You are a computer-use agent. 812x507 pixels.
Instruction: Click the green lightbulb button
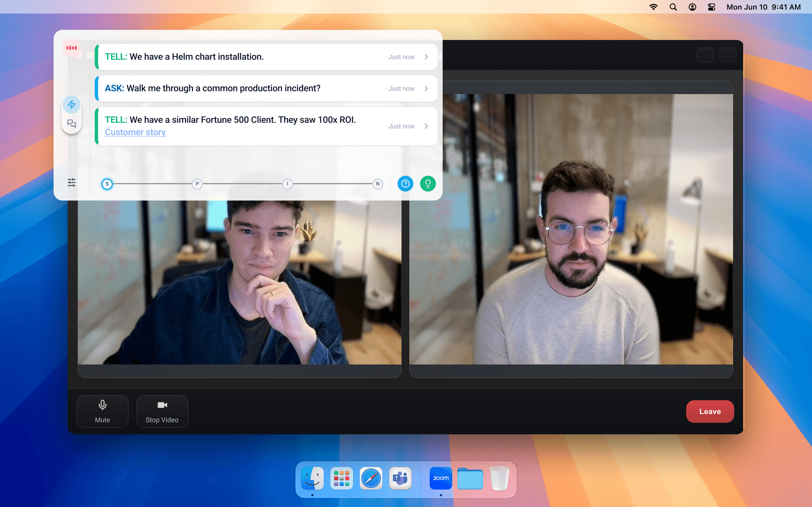[x=427, y=184]
